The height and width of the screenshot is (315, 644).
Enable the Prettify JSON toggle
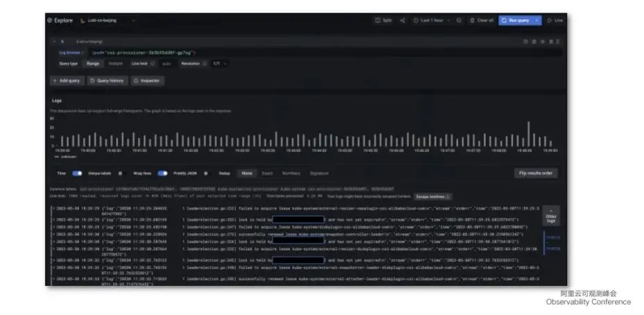point(206,173)
